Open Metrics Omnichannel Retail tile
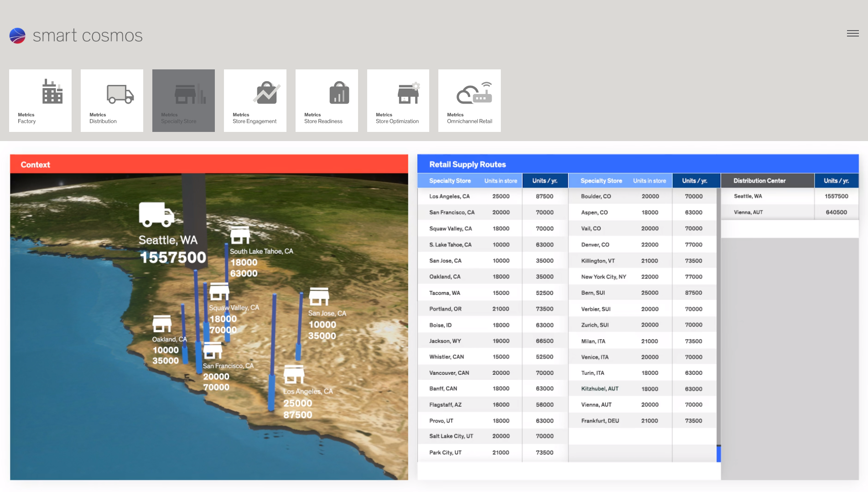The width and height of the screenshot is (868, 493). click(x=469, y=100)
